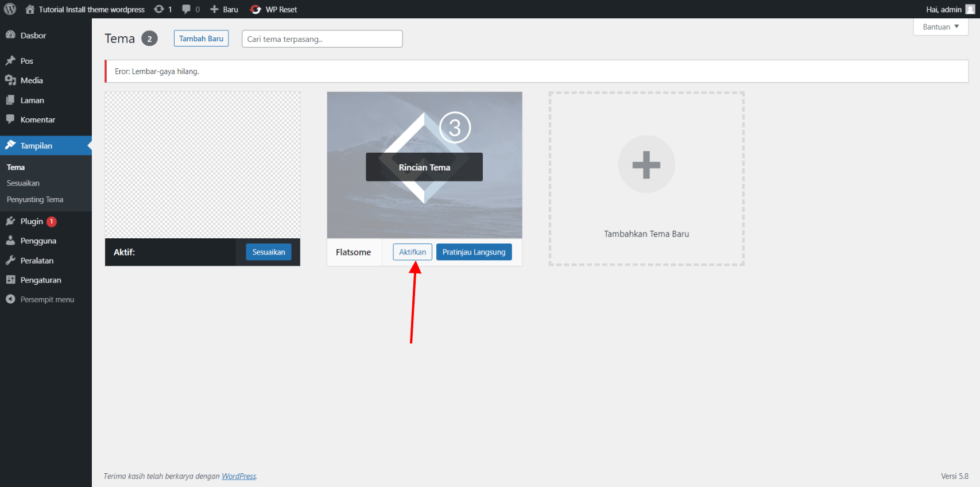Click the WP Reset icon
The height and width of the screenshot is (487, 980).
[x=256, y=10]
